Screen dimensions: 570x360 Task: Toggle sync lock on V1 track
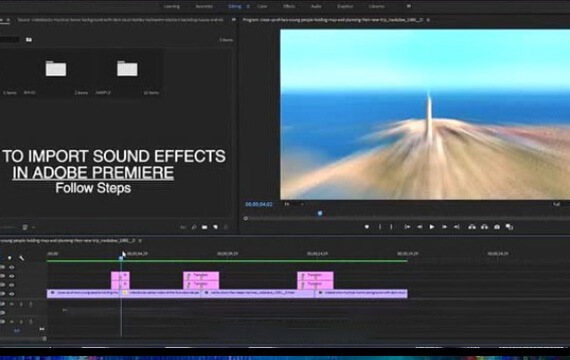[x=3, y=294]
